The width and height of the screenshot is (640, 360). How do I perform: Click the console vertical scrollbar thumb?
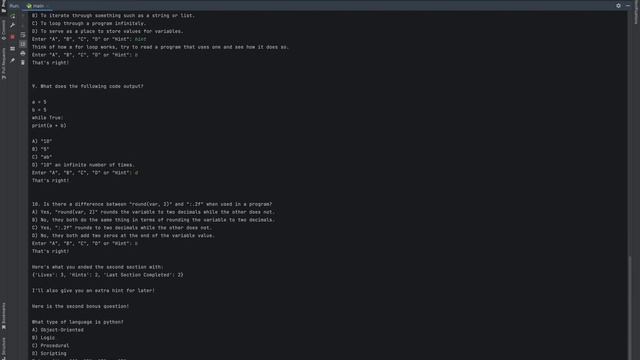tap(630, 308)
